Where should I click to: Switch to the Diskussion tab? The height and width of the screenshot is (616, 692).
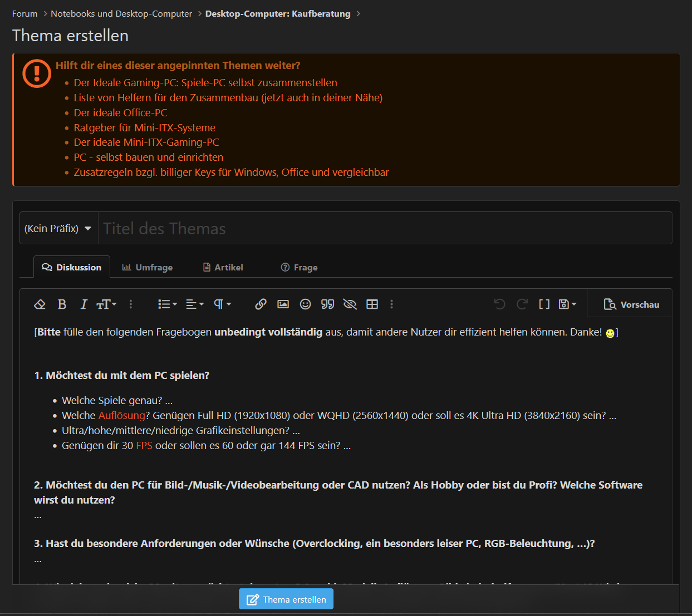72,267
